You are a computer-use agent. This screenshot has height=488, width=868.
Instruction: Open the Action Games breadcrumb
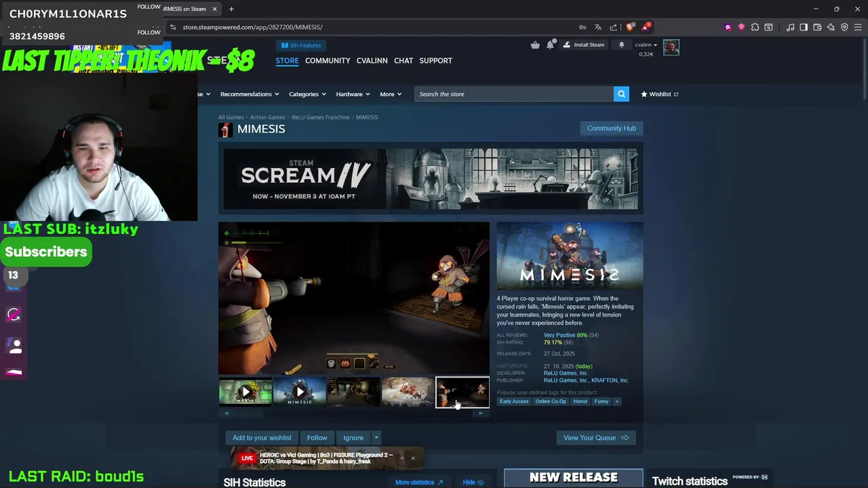267,117
